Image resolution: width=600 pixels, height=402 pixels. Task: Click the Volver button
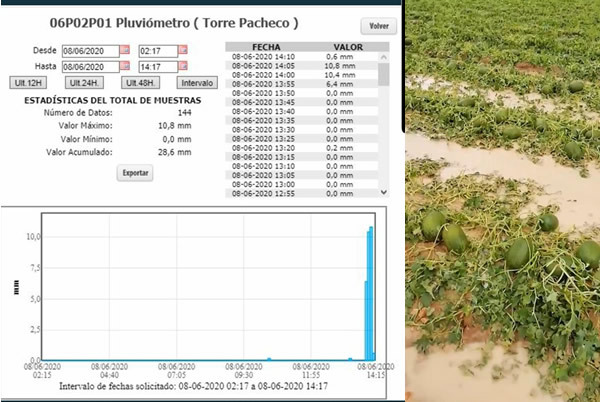378,27
